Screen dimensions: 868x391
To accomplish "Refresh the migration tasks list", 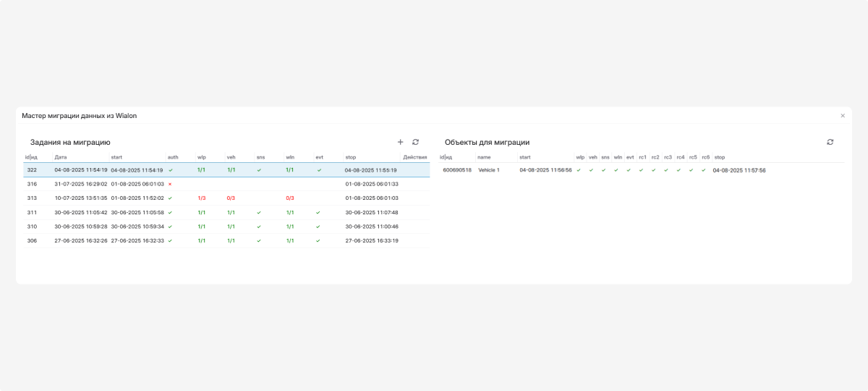I will [x=415, y=142].
